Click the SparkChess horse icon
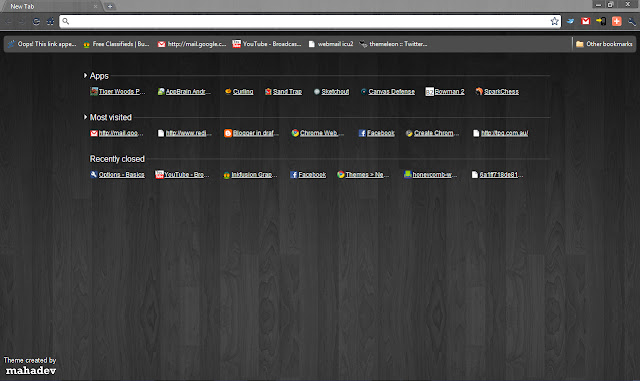Screen dimensions: 640x381 tap(479, 91)
